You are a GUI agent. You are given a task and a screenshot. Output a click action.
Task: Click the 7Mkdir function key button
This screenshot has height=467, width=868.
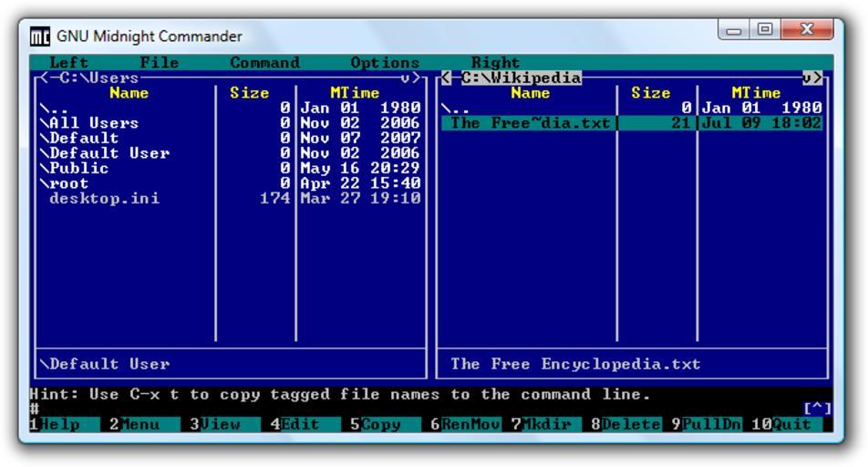point(546,424)
